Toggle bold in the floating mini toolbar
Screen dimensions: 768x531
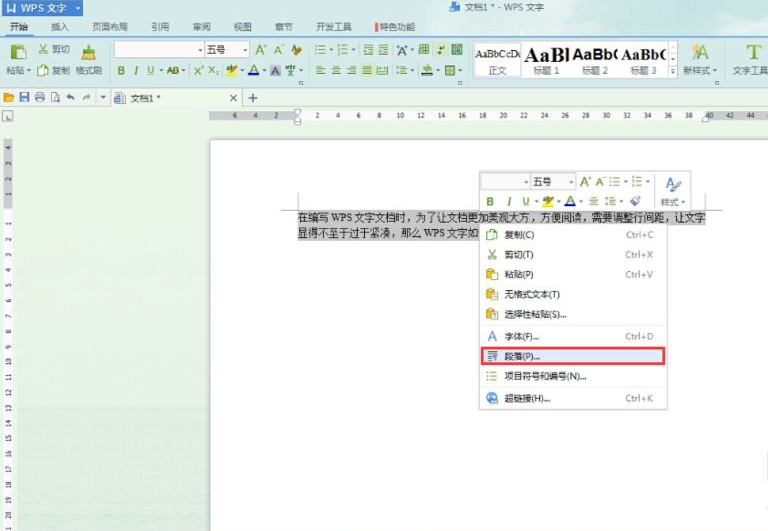click(x=490, y=201)
